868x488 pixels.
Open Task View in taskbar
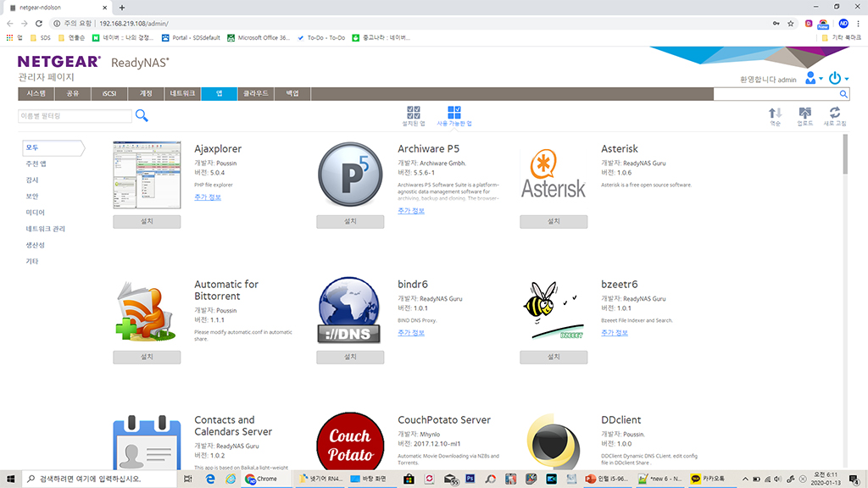click(x=187, y=479)
